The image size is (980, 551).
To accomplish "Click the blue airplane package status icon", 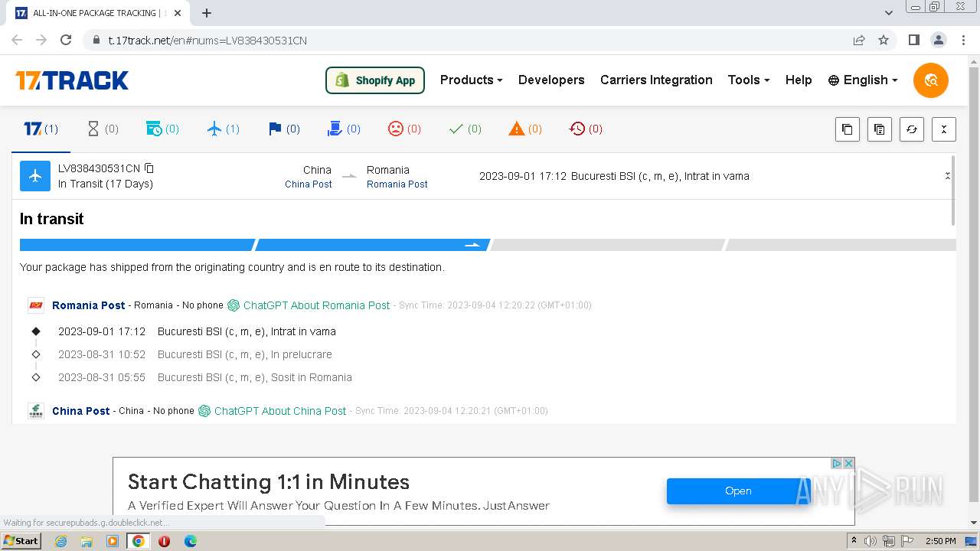I will click(x=35, y=176).
